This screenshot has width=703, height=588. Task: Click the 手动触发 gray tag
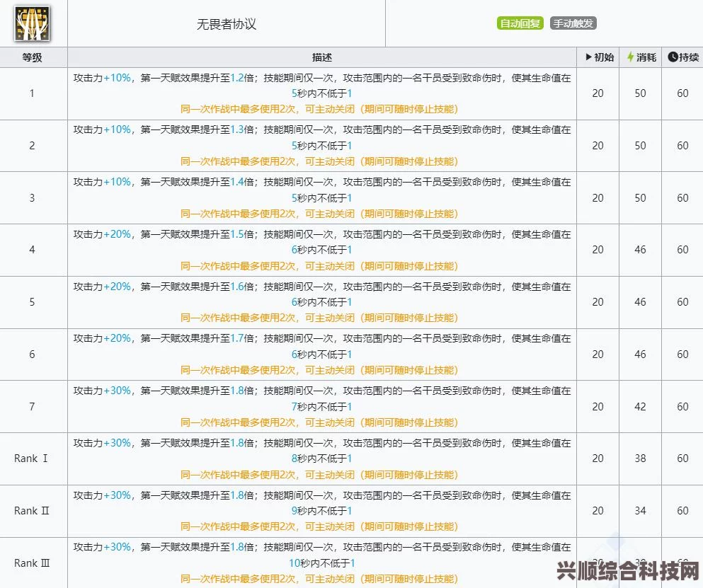click(573, 23)
